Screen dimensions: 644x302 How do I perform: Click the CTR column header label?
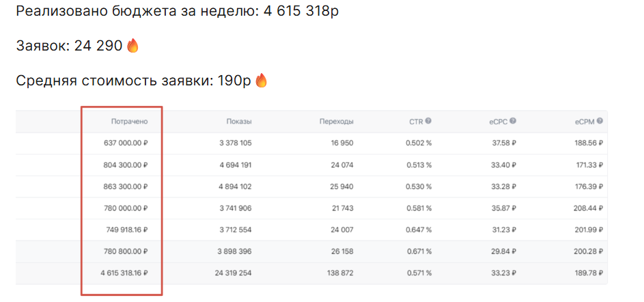pos(416,122)
